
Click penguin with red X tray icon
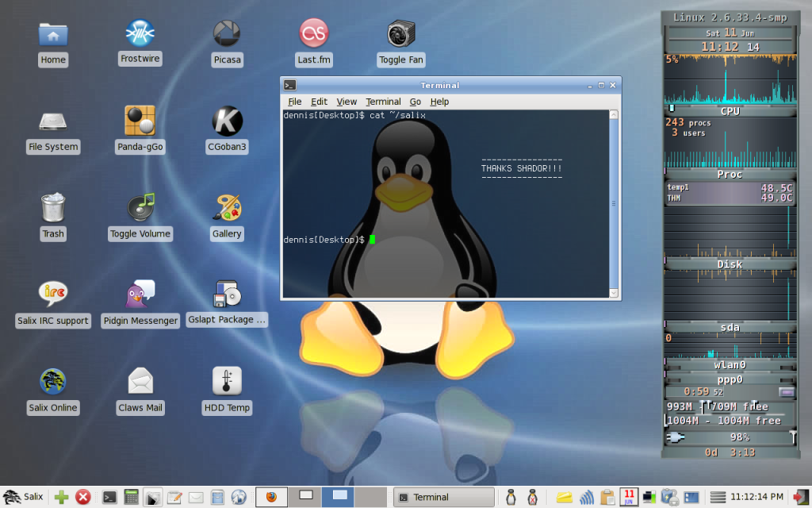532,498
